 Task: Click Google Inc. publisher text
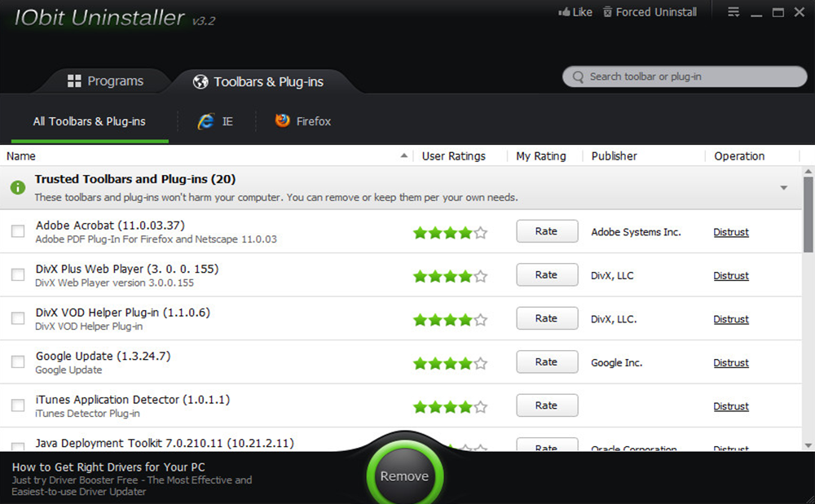[616, 363]
